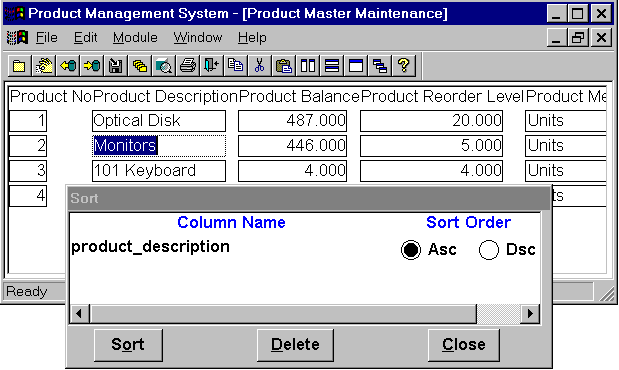Open the Edit menu

tap(85, 38)
